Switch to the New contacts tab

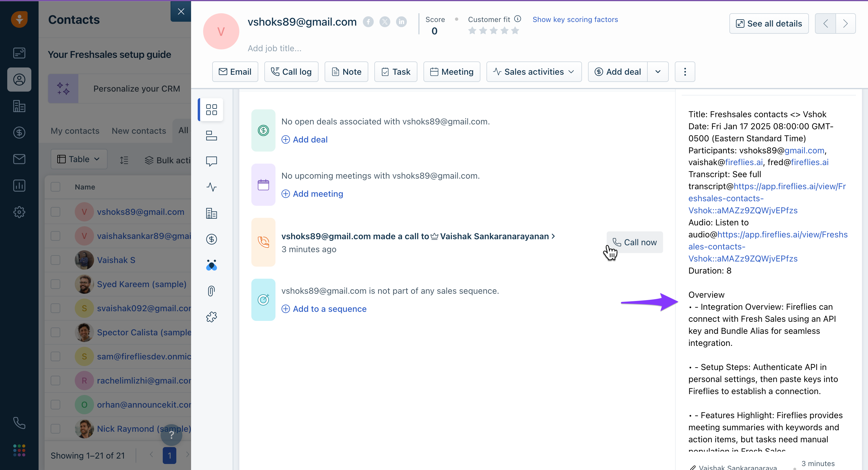coord(139,131)
